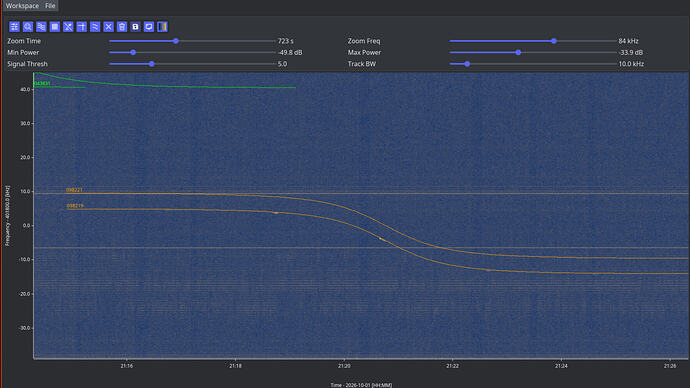This screenshot has height=388, width=690.
Task: Click the Max Power label
Action: coord(364,52)
